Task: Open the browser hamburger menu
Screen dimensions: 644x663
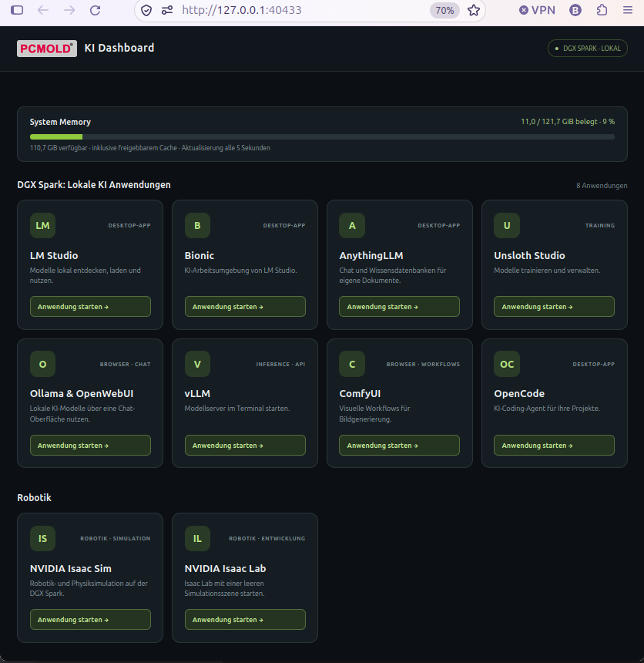Action: [628, 10]
